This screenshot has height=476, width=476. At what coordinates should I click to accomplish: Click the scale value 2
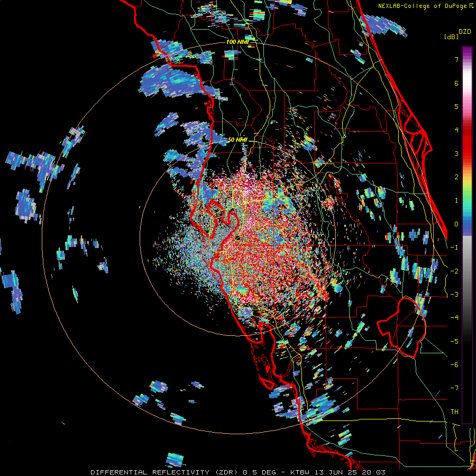(x=456, y=177)
